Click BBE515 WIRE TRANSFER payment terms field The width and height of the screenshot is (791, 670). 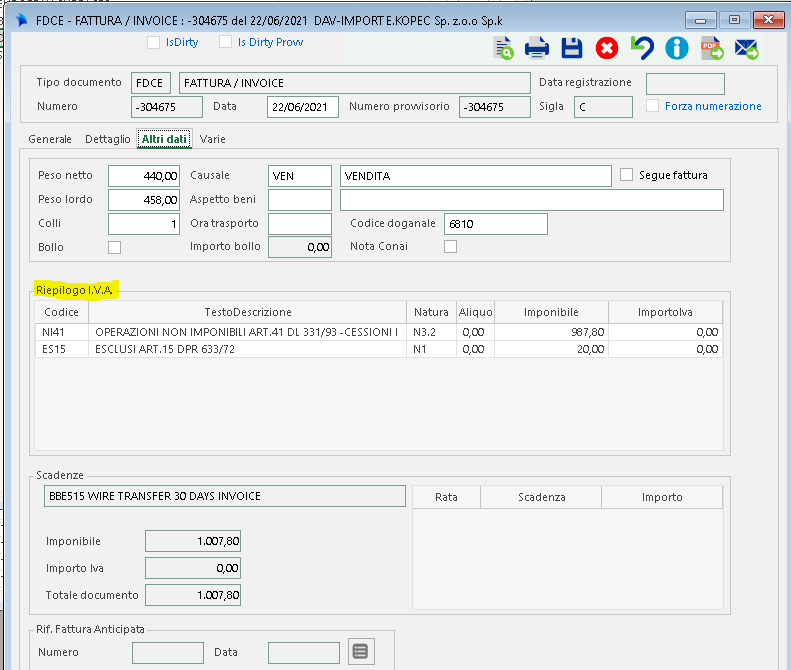[x=225, y=496]
